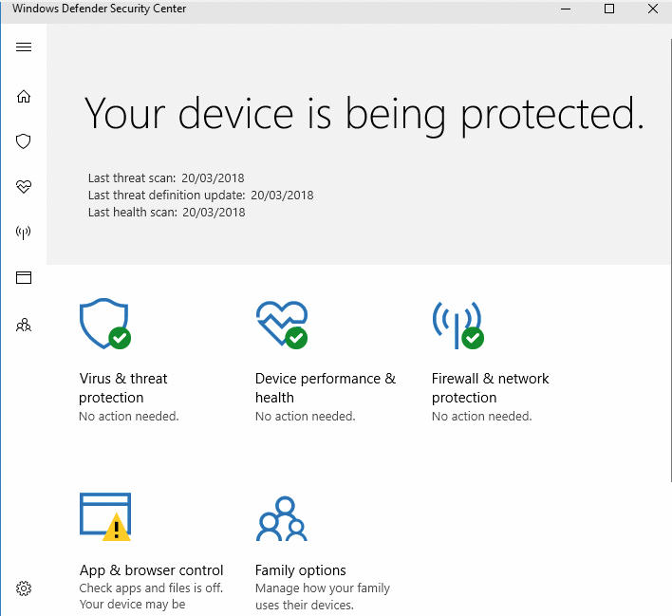Open the network antenna sidebar icon
Image resolution: width=672 pixels, height=616 pixels.
[x=24, y=233]
